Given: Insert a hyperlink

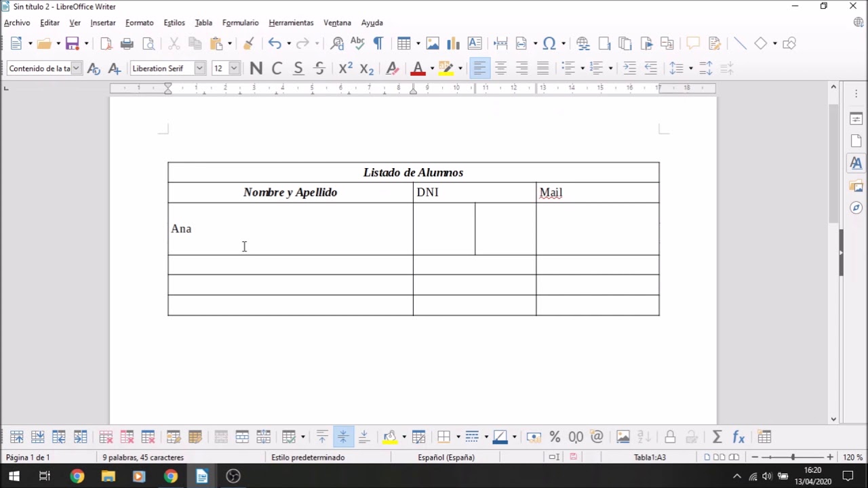Looking at the screenshot, I should 583,43.
